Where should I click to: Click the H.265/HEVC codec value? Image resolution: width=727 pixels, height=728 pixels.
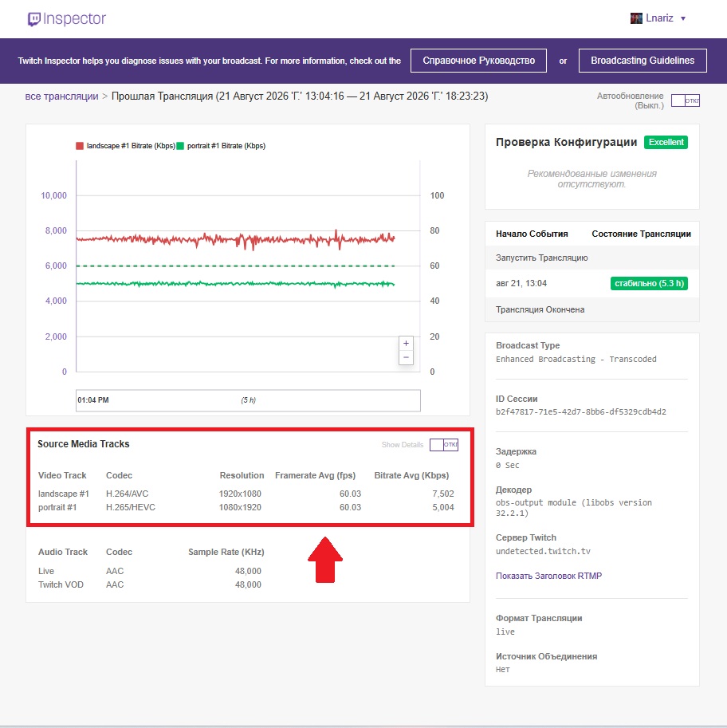[x=131, y=507]
